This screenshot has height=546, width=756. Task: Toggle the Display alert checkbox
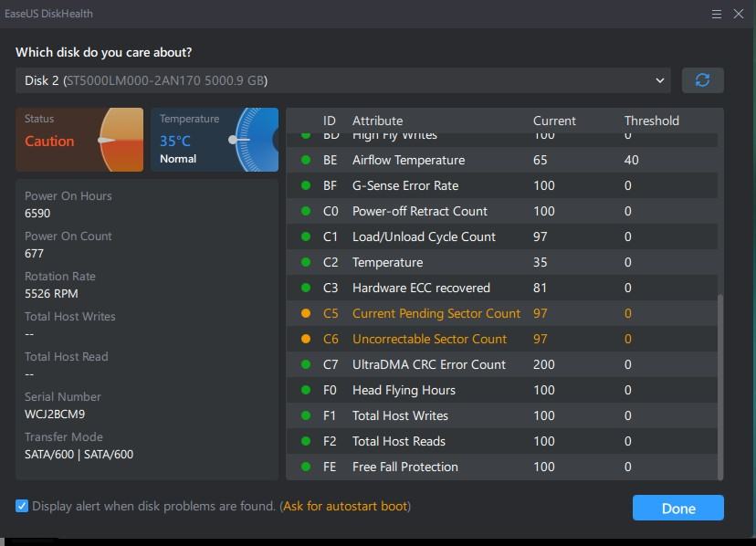22,506
